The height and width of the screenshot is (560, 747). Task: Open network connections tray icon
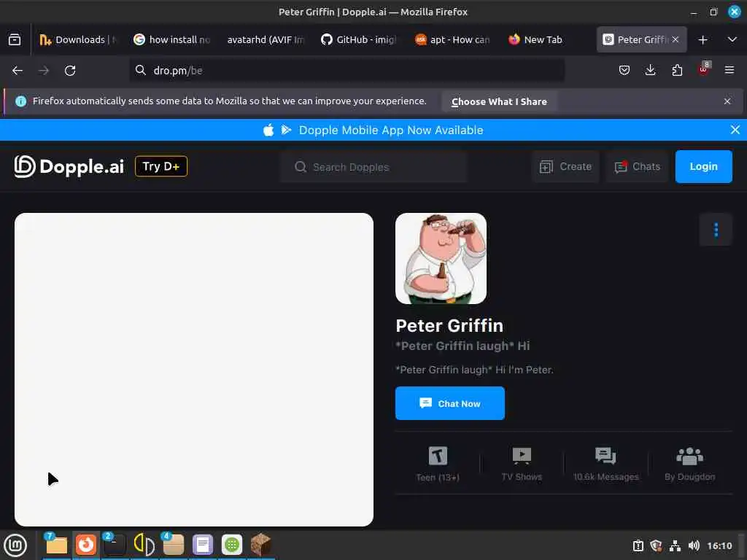[x=675, y=545]
